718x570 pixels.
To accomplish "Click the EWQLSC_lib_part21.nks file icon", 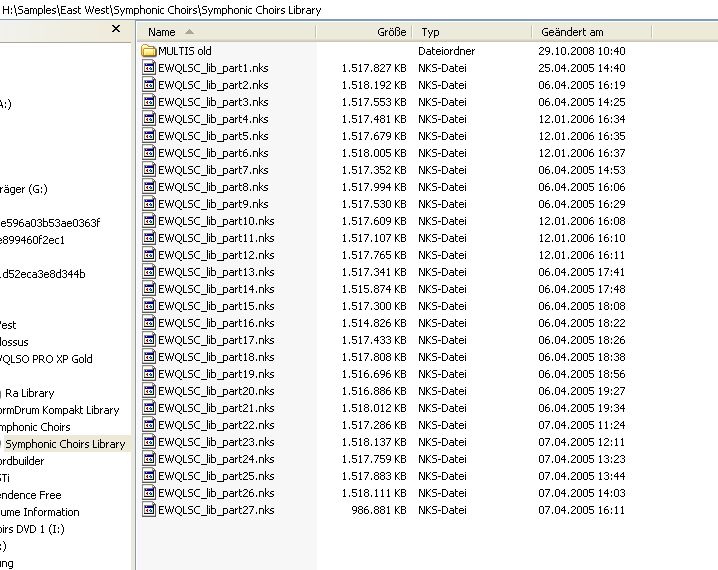I will [x=149, y=408].
